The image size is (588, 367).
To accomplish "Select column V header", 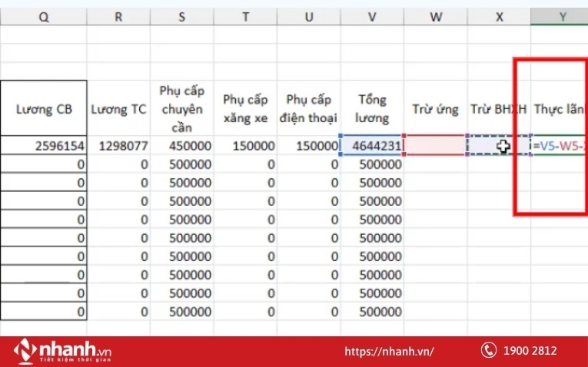I will 373,16.
